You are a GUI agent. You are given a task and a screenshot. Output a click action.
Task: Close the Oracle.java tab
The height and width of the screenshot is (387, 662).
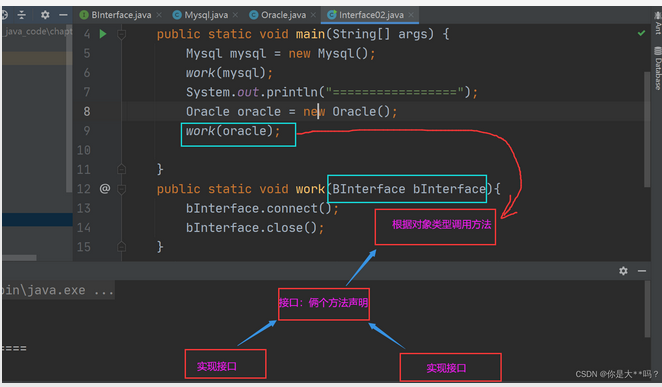313,15
